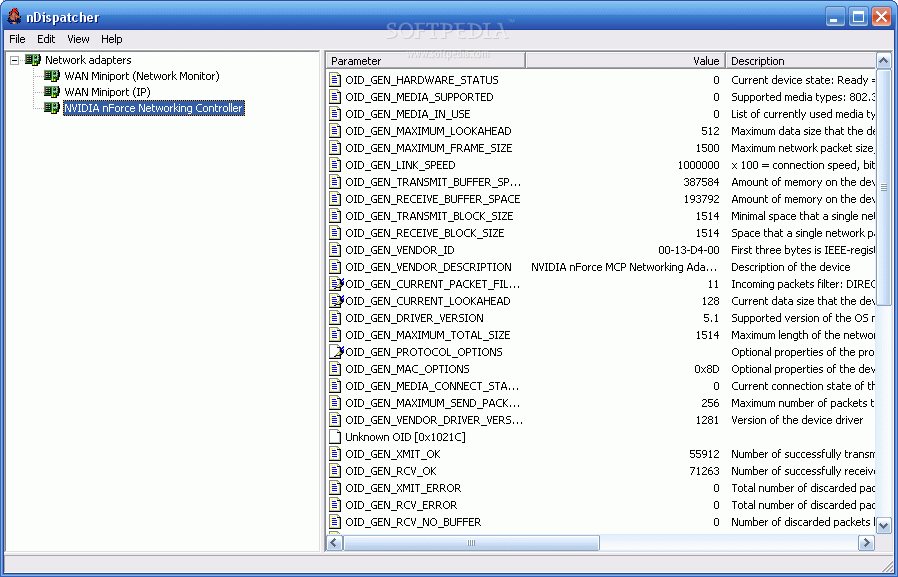This screenshot has height=577, width=898.
Task: Sort by the Description column header
Action: [x=801, y=61]
